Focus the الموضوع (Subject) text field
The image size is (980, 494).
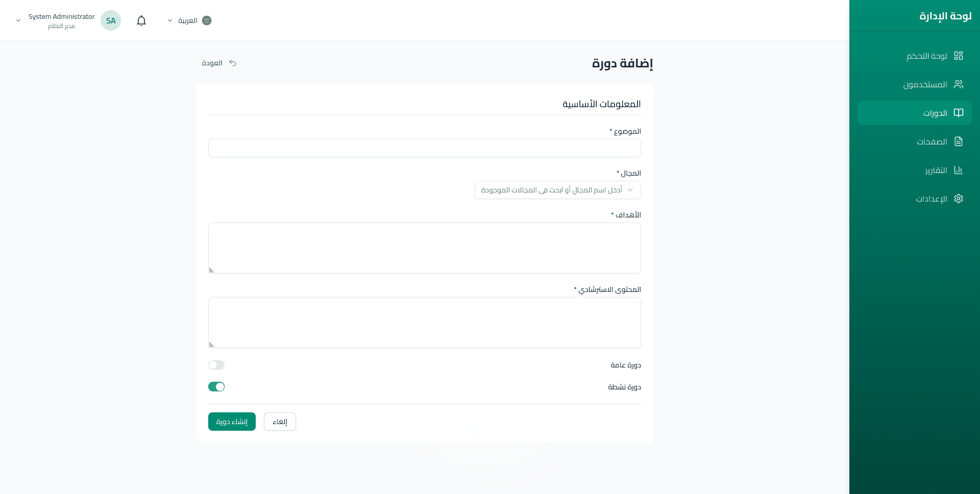(x=424, y=148)
